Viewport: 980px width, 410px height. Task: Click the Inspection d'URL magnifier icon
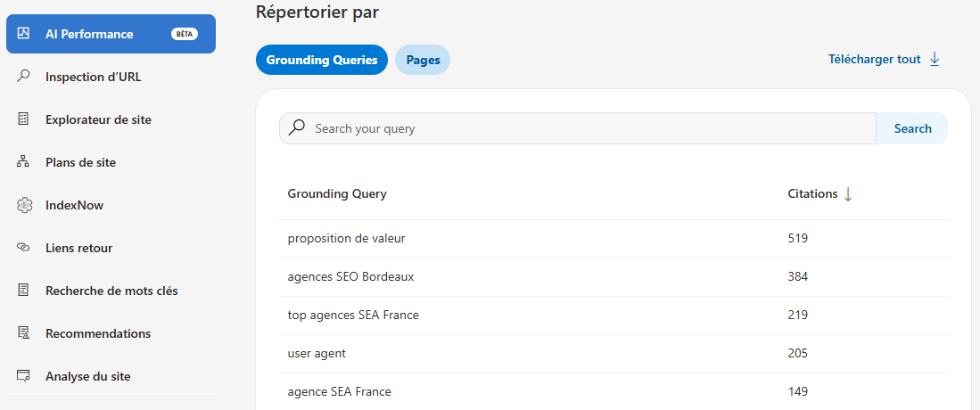pyautogui.click(x=24, y=77)
